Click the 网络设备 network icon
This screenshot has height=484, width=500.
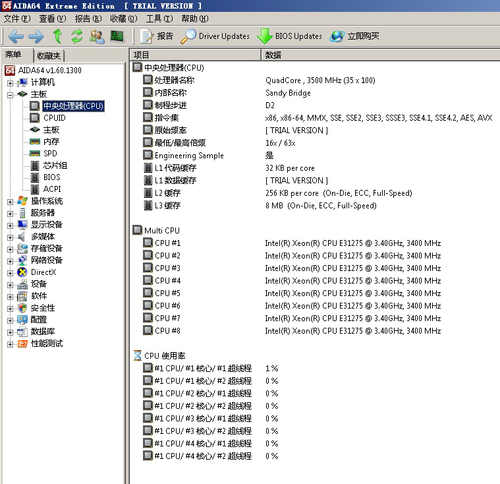pos(22,260)
